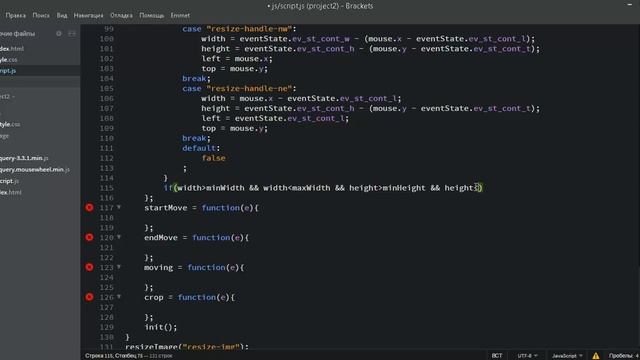Click the resizeImage call on line 131
640x360 pixels.
tap(187, 347)
